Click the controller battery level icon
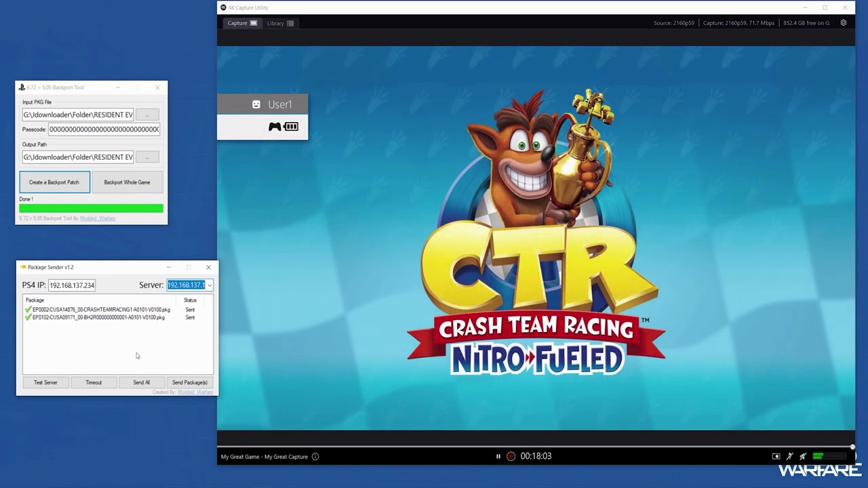Viewport: 868px width, 488px height. pos(291,127)
